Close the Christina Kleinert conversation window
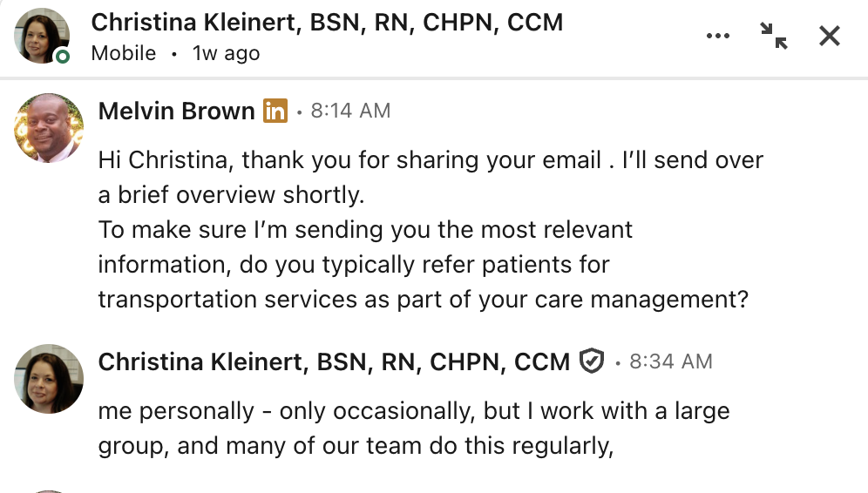The height and width of the screenshot is (493, 868). click(830, 36)
